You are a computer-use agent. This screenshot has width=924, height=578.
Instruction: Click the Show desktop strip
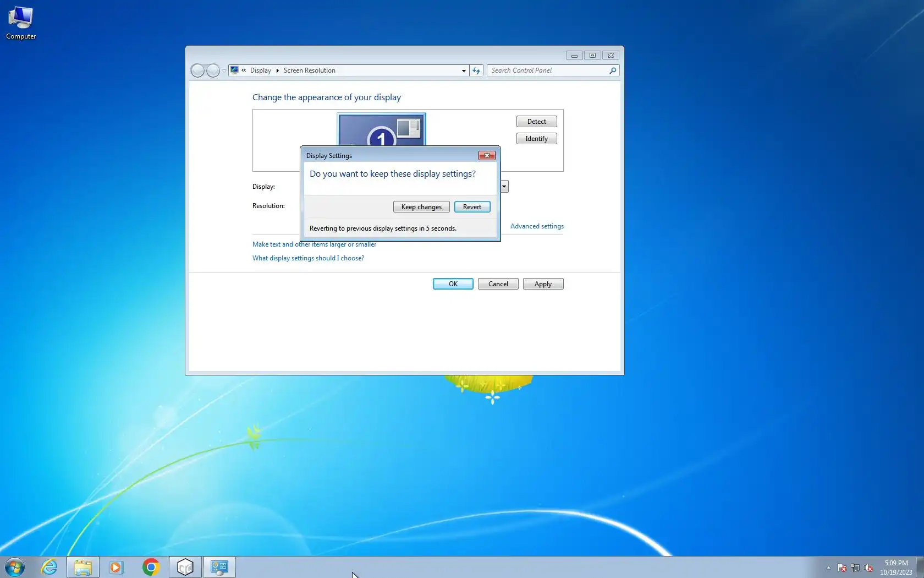pos(920,567)
